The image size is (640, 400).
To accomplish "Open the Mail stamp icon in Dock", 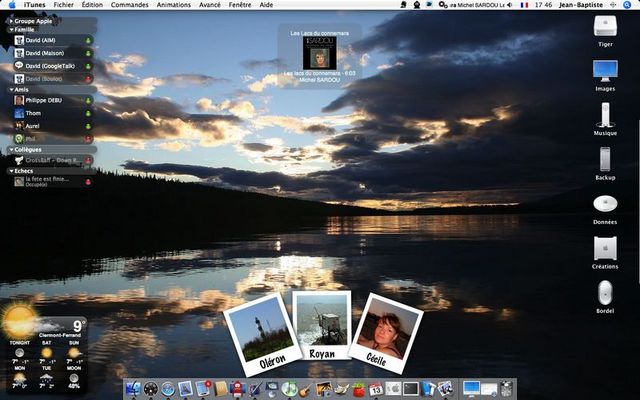I will 185,389.
